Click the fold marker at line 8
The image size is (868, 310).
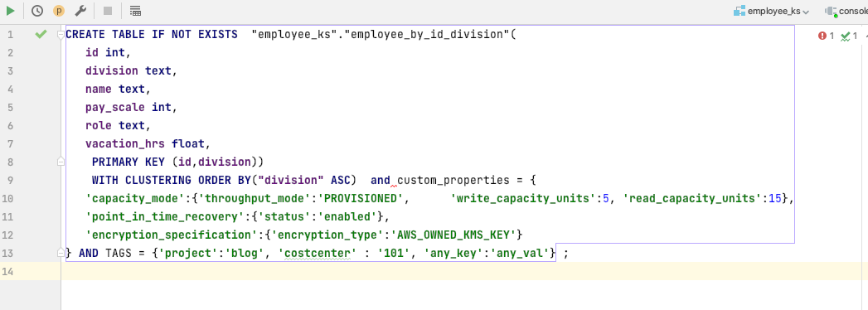click(61, 162)
